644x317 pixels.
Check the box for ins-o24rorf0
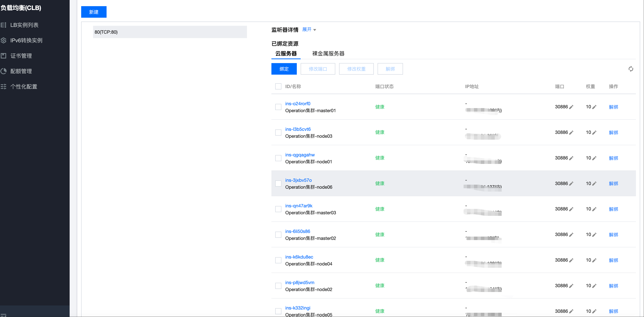(278, 107)
